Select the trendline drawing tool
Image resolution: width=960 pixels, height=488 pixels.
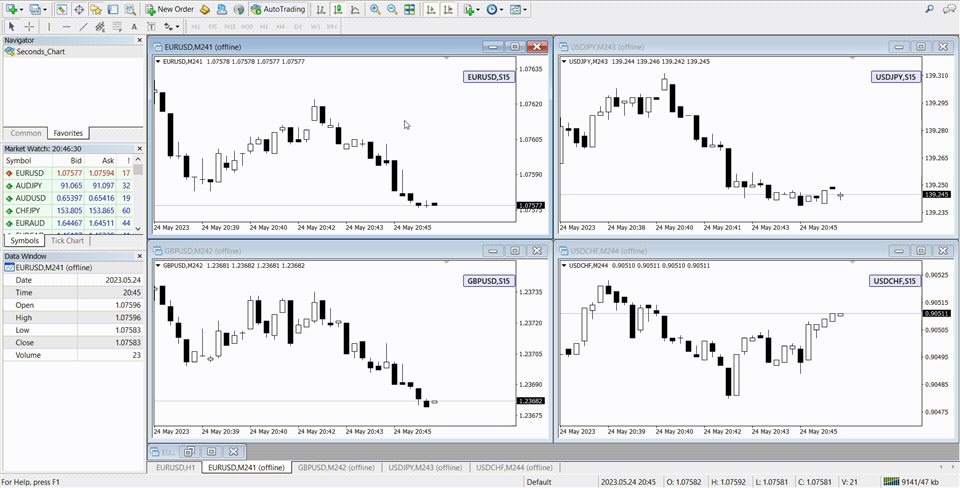click(83, 26)
